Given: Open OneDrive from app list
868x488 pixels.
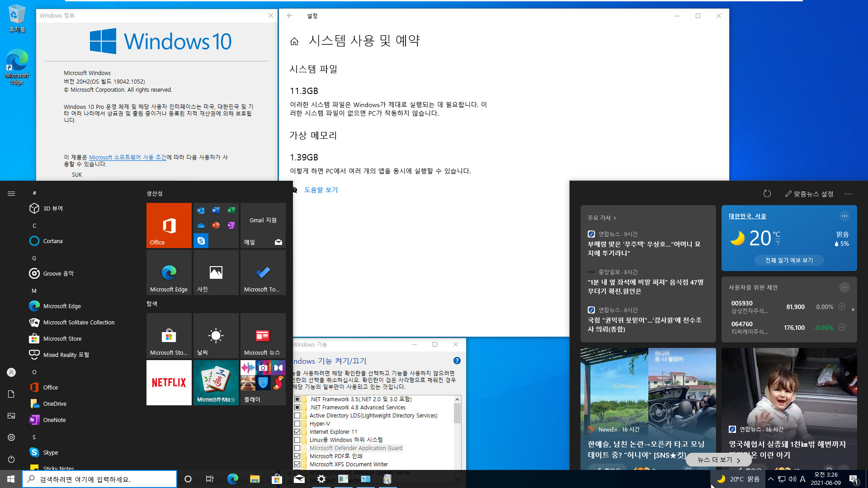Looking at the screenshot, I should point(54,404).
